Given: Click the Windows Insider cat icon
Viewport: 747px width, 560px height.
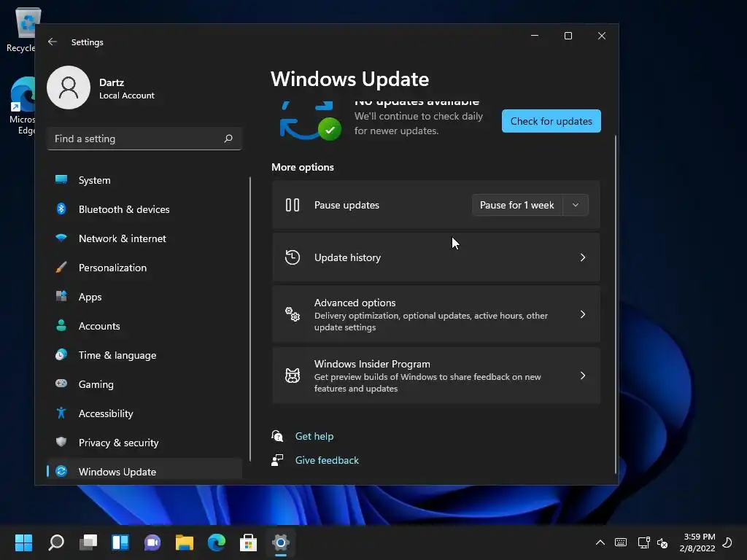Looking at the screenshot, I should coord(293,376).
